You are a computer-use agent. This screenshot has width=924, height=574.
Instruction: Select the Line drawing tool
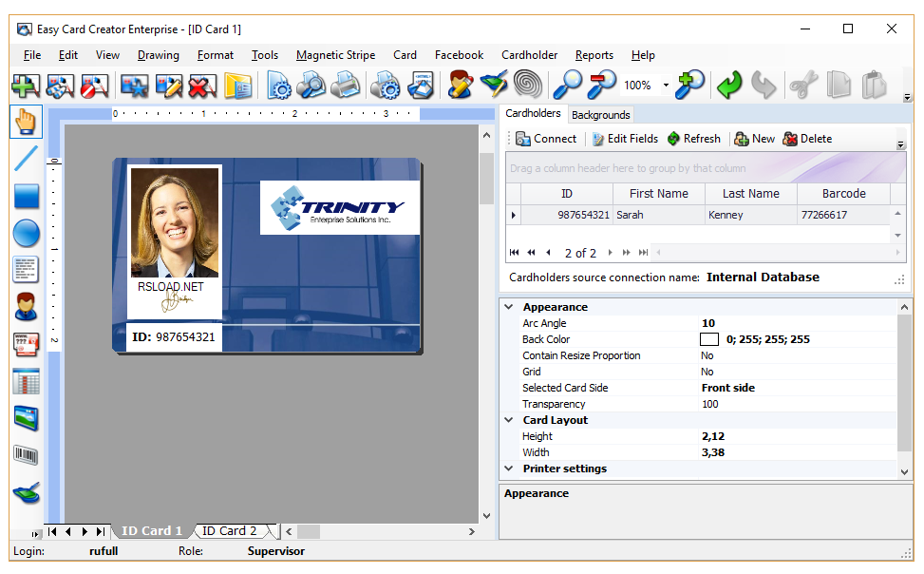pyautogui.click(x=26, y=159)
